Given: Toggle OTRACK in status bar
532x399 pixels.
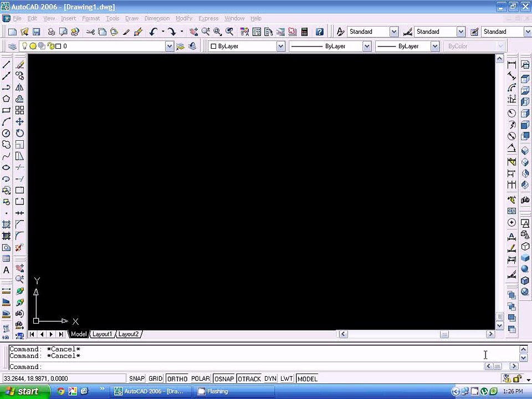Looking at the screenshot, I should (x=249, y=378).
